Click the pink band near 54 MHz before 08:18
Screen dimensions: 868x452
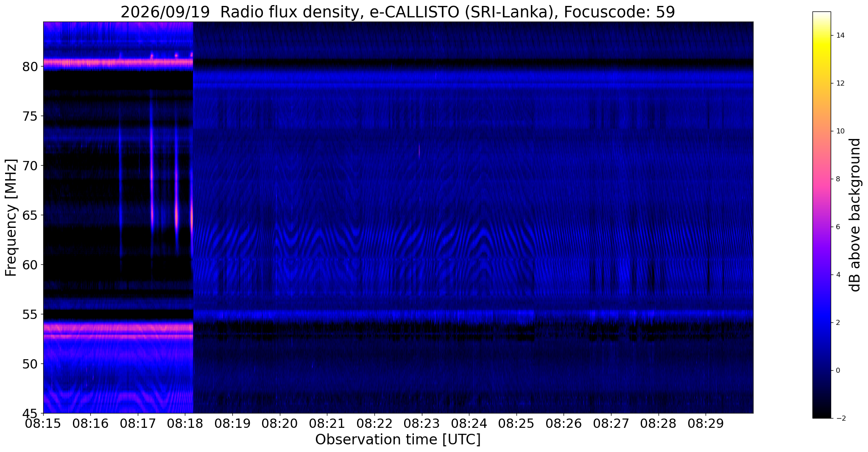click(118, 327)
